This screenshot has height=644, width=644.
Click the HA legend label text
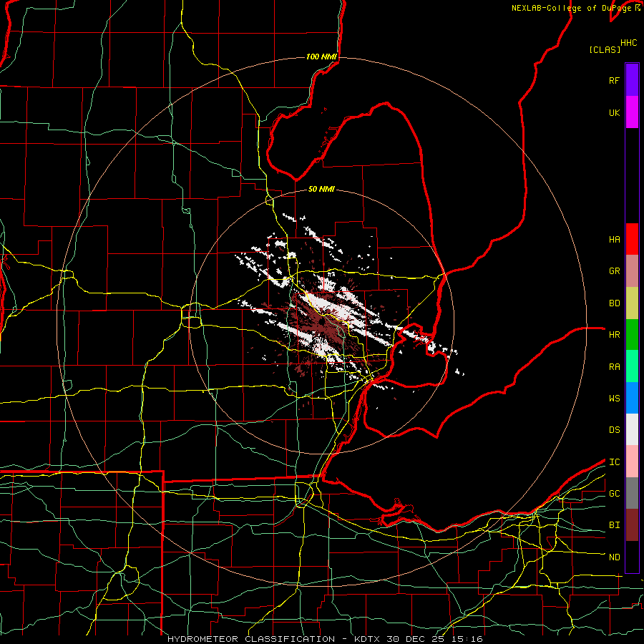coord(614,240)
